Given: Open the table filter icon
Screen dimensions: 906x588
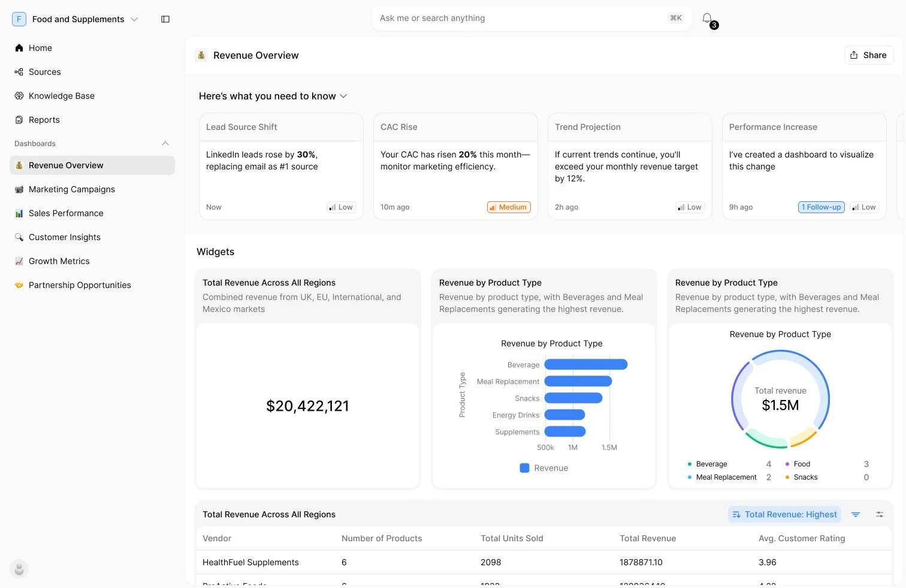Looking at the screenshot, I should tap(856, 514).
